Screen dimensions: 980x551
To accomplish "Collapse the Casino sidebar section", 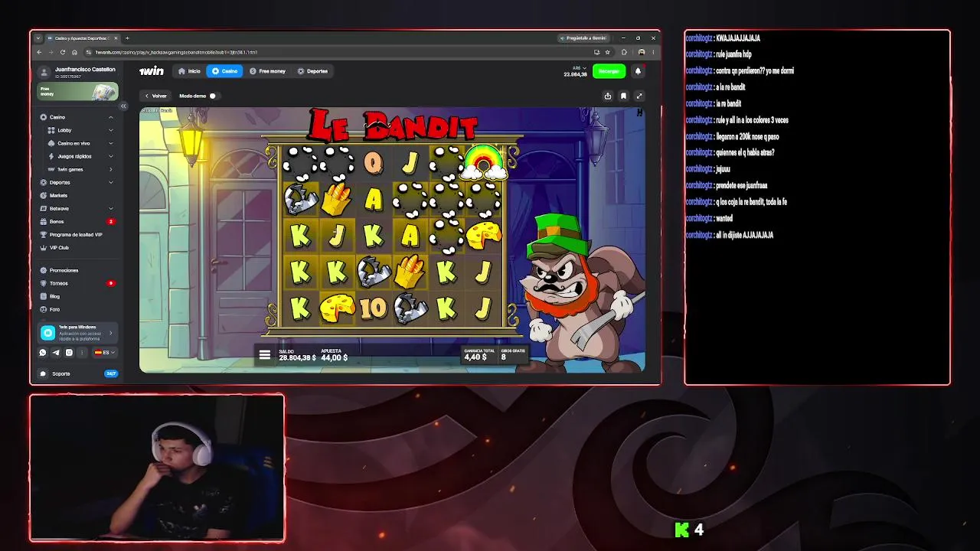I will [111, 117].
